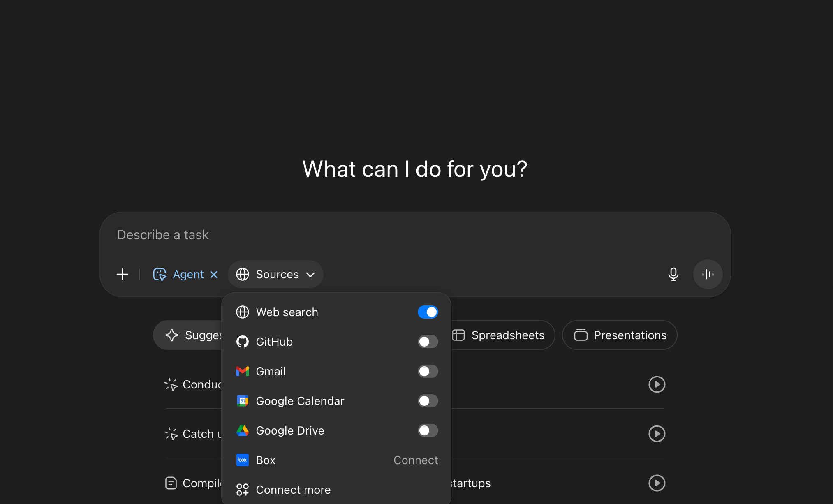
Task: Click play icon on startups row
Action: click(x=657, y=483)
